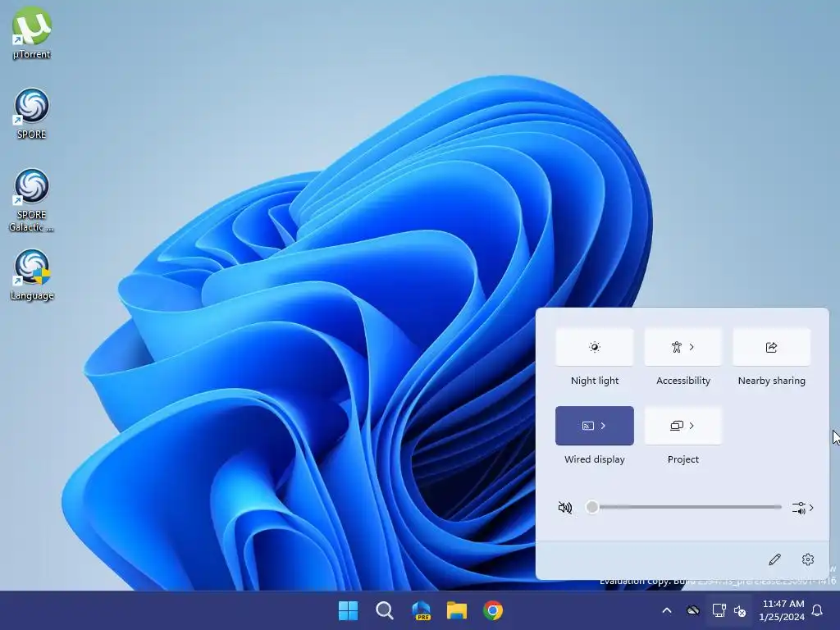Launch the app with PRE badge in taskbar
The height and width of the screenshot is (630, 840).
[x=421, y=610]
